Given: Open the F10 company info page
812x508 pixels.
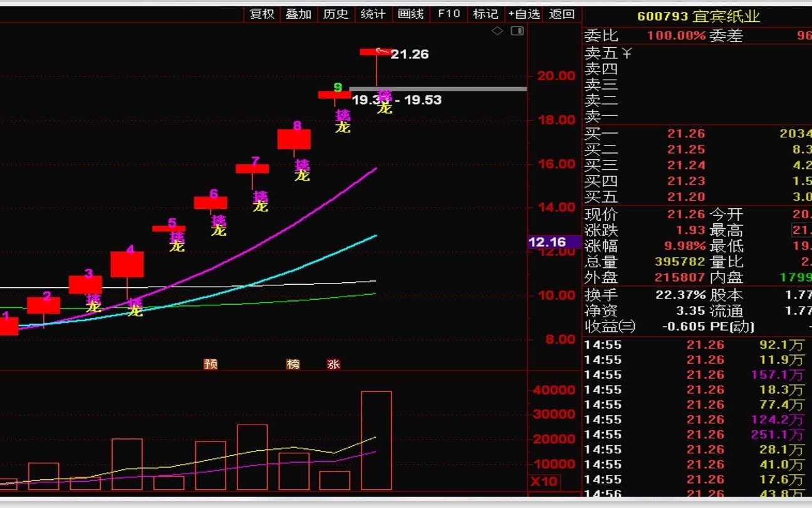Looking at the screenshot, I should [x=449, y=14].
